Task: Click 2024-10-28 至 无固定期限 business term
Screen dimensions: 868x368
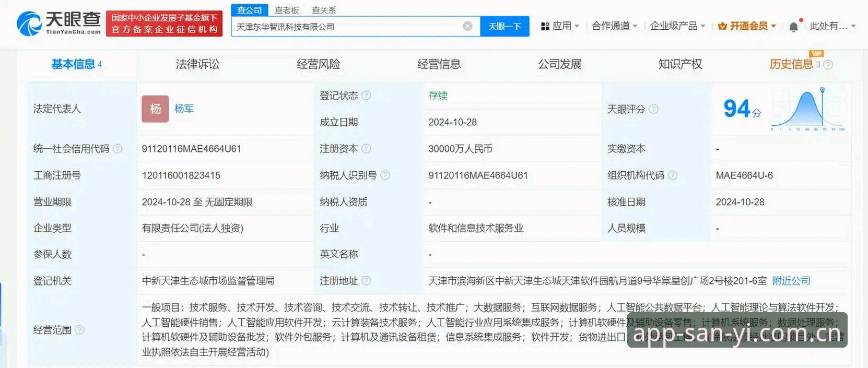Action: pos(197,202)
